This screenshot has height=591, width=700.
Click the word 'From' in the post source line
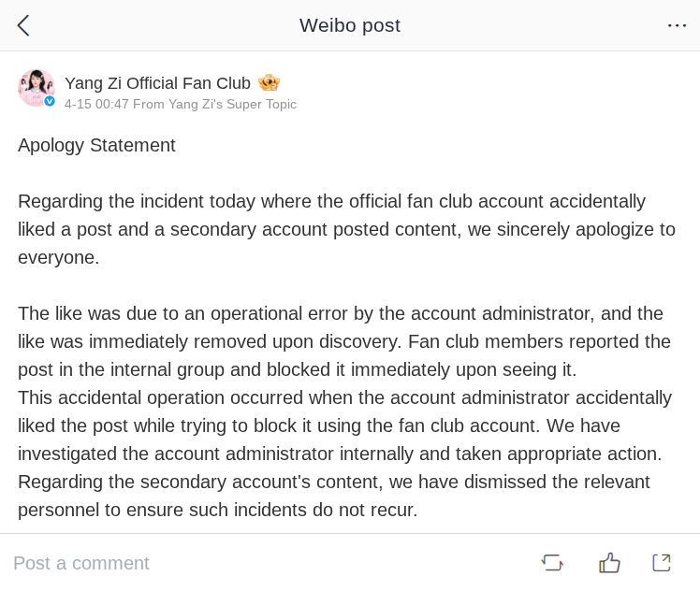(149, 105)
